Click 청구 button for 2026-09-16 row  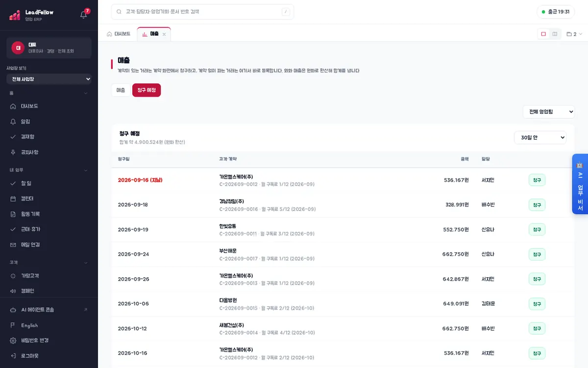pyautogui.click(x=537, y=180)
